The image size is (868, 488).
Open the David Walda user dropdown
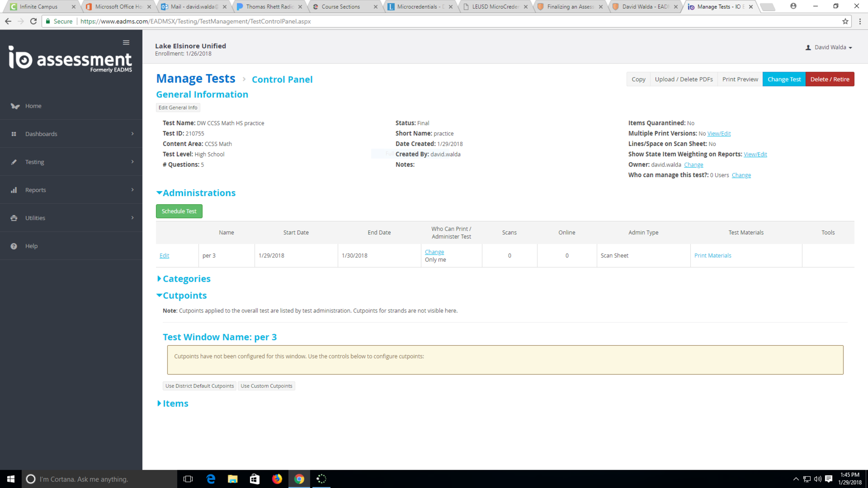829,47
